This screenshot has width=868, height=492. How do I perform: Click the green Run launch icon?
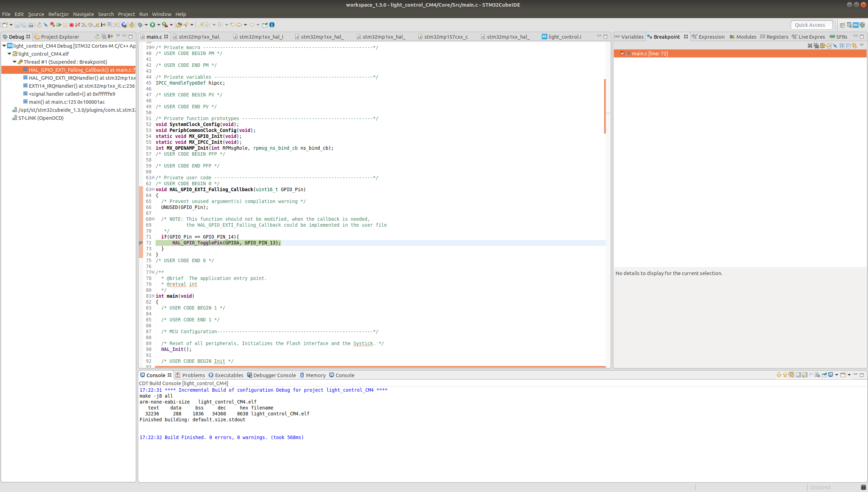click(x=153, y=25)
